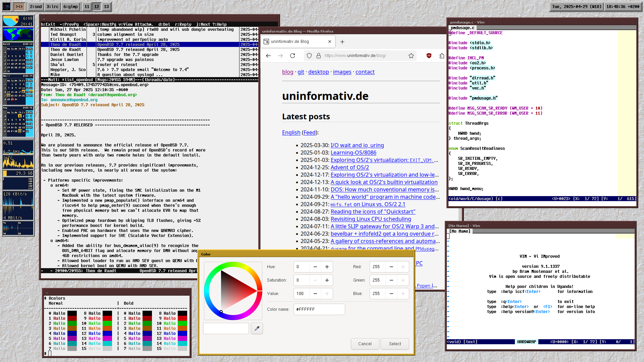Viewport: 644px width, 362px height.
Task: Increase the Saturation value
Action: tap(327, 280)
